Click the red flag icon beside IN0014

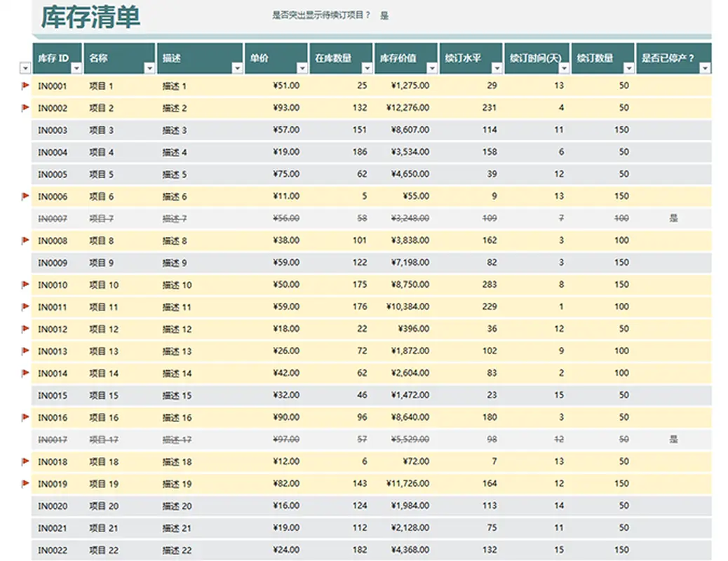(x=25, y=373)
